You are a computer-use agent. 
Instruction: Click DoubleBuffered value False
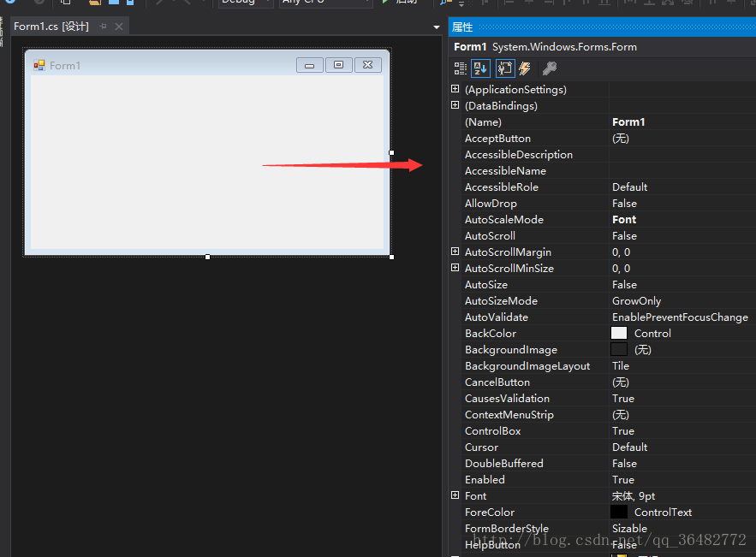[x=624, y=464]
